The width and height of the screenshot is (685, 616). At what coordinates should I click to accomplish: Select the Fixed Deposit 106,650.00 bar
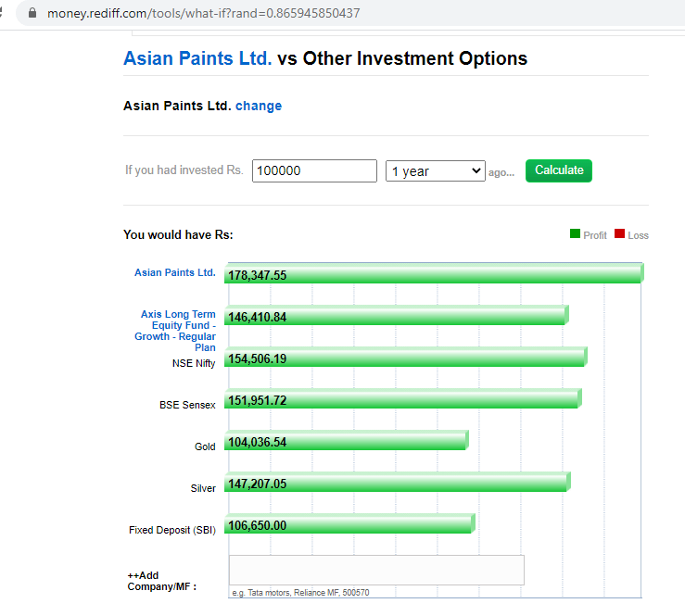coord(349,523)
